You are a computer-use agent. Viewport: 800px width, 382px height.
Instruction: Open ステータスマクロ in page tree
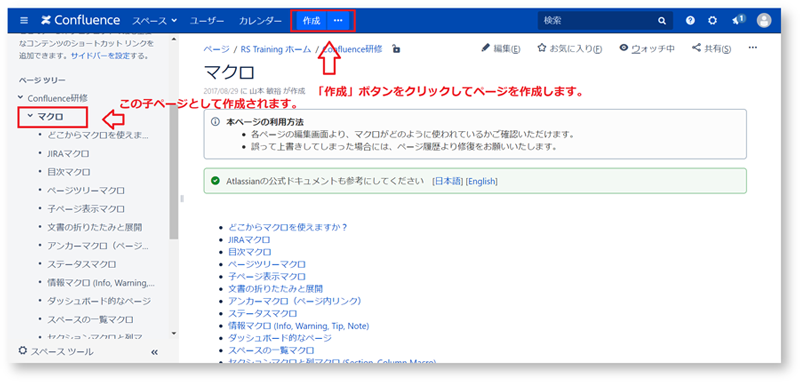click(x=82, y=264)
